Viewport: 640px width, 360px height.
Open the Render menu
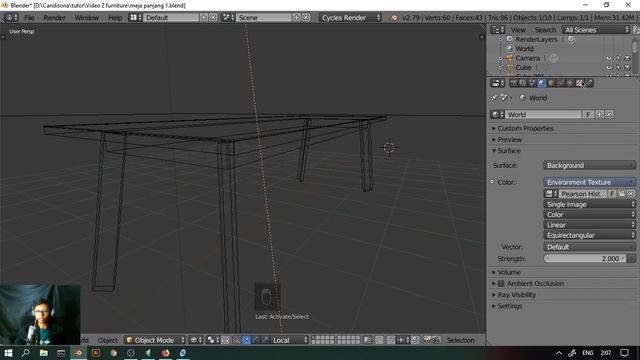tap(54, 18)
